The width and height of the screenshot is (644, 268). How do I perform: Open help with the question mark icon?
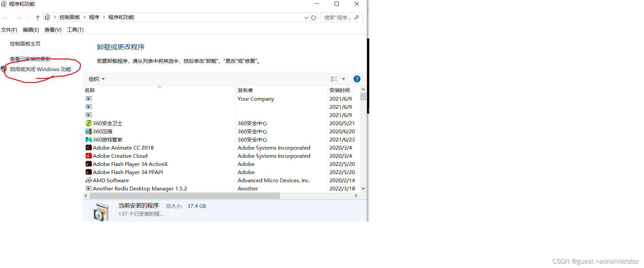[x=357, y=79]
